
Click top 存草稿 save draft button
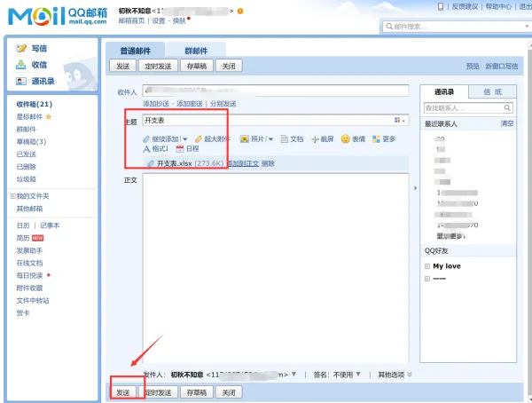click(197, 66)
